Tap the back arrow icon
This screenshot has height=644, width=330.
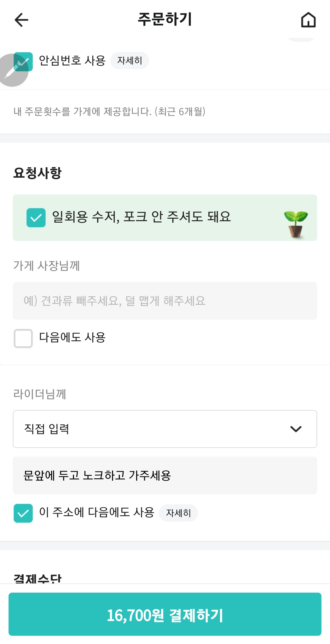click(21, 20)
